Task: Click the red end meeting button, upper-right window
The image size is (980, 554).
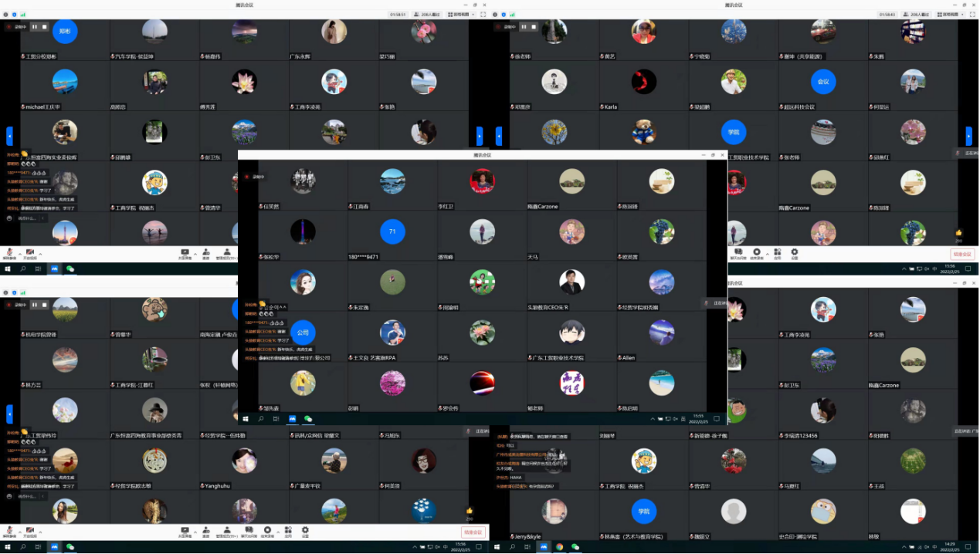Action: pyautogui.click(x=962, y=254)
